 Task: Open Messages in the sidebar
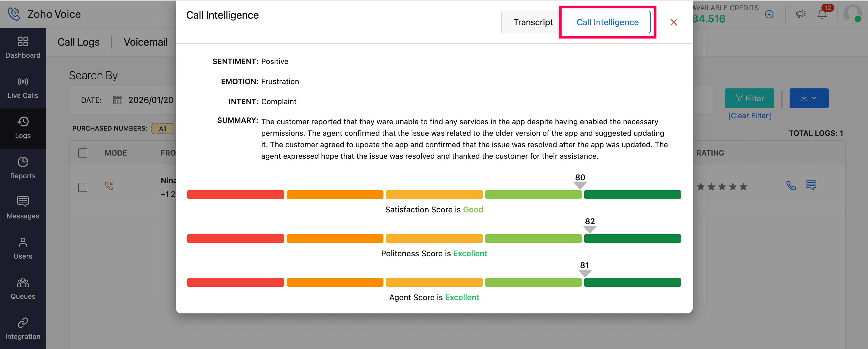23,208
